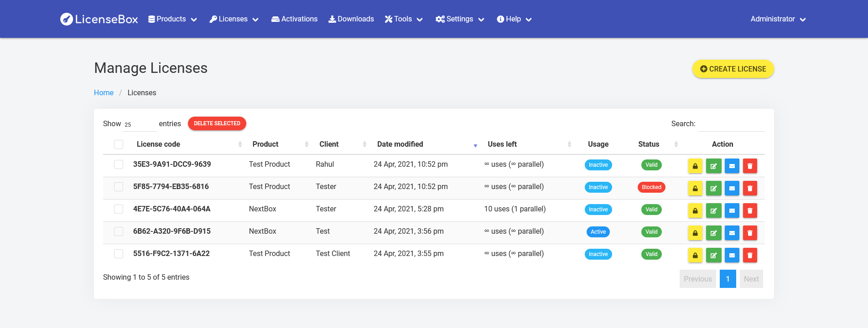Delete license 4E7E-5C76-40A4-064A with trash icon
868x328 pixels.
(750, 210)
